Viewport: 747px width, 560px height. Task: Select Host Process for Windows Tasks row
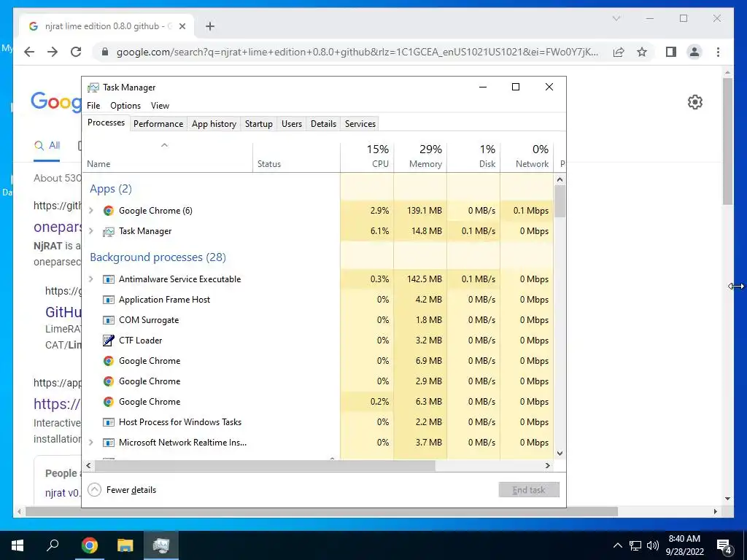pyautogui.click(x=318, y=422)
